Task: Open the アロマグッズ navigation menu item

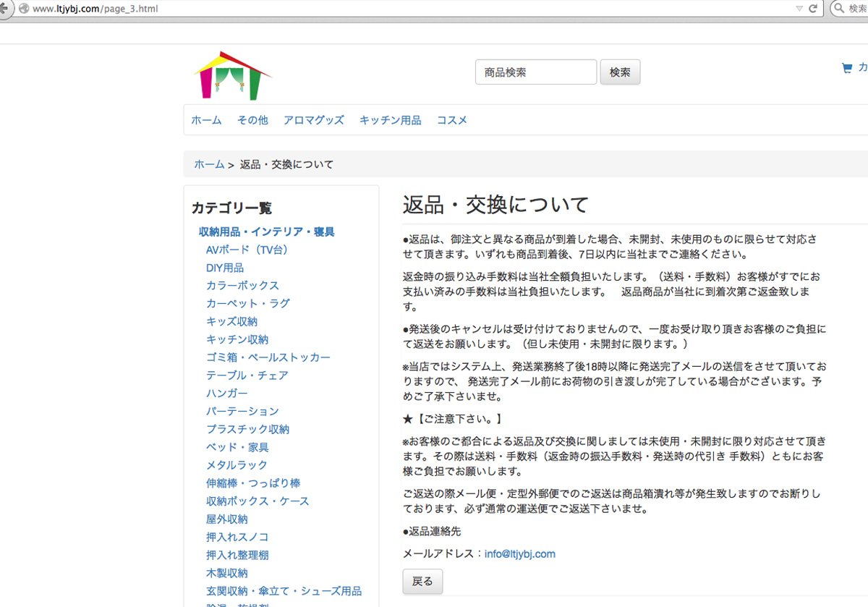Action: tap(313, 120)
